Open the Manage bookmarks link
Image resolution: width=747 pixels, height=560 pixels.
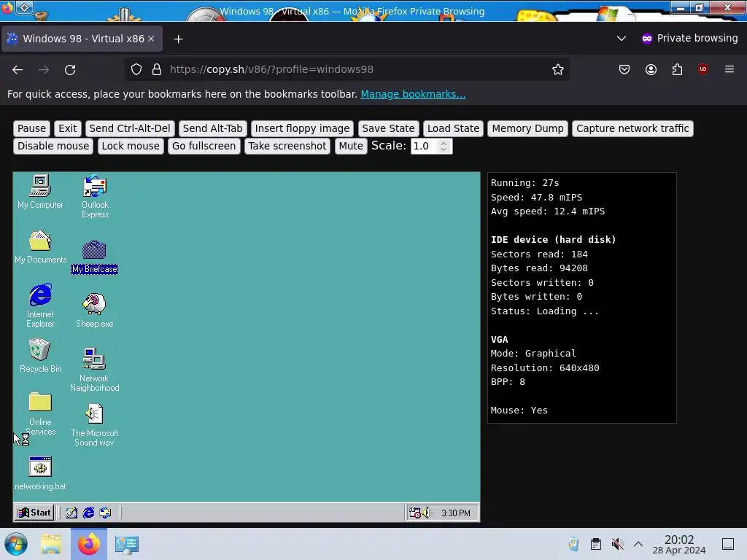pyautogui.click(x=413, y=94)
